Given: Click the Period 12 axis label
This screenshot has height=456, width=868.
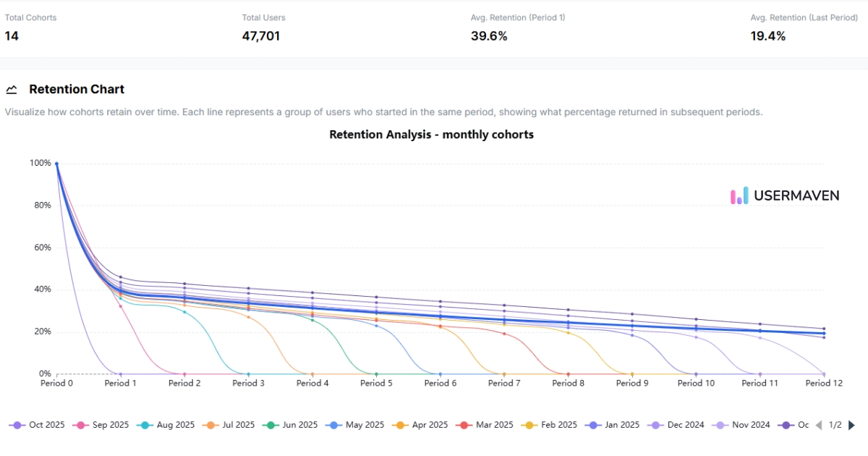Looking at the screenshot, I should pyautogui.click(x=824, y=383).
